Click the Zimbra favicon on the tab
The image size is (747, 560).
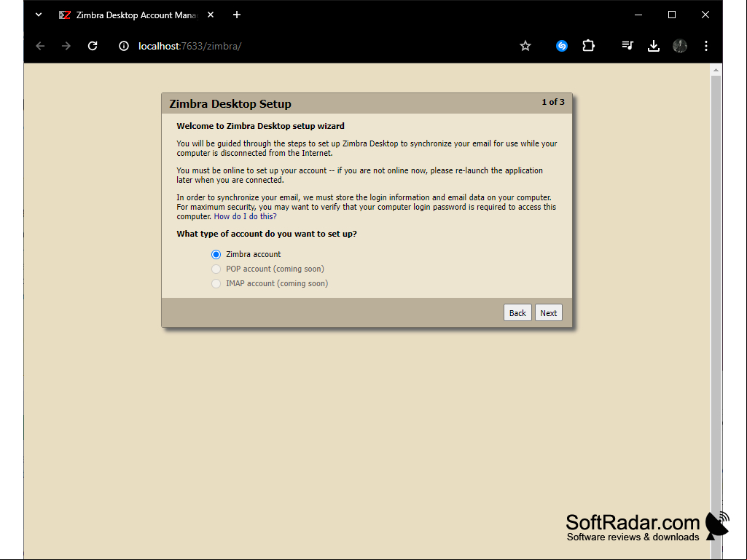[65, 15]
